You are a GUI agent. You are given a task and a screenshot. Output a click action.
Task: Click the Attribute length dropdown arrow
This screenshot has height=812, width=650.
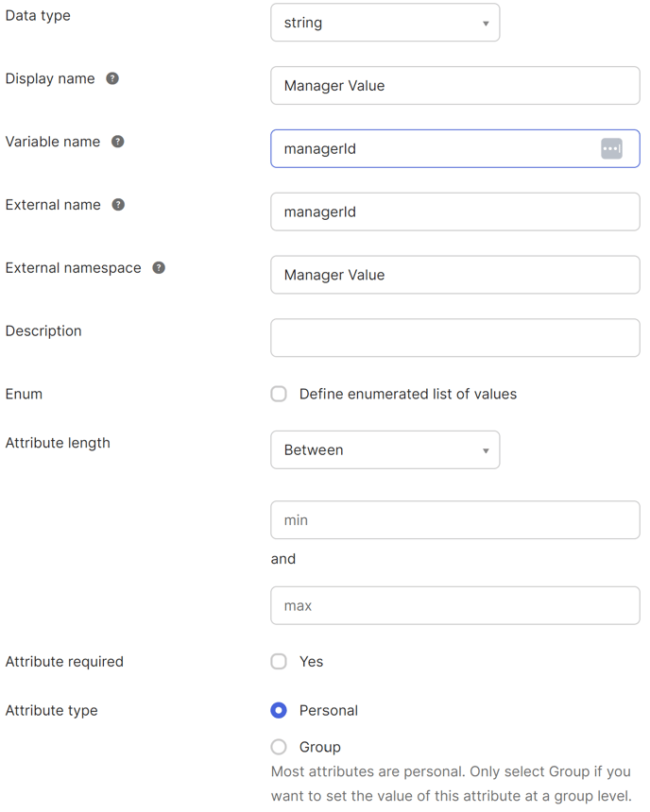click(486, 451)
